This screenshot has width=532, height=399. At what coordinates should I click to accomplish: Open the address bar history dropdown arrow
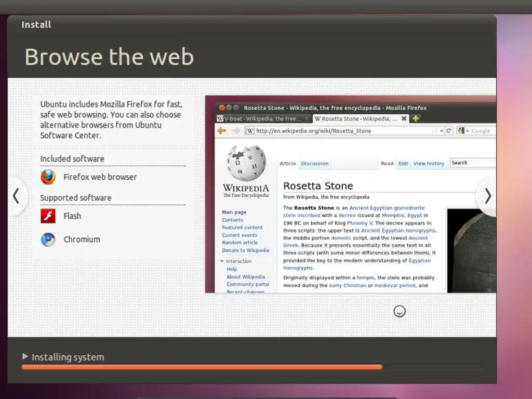coord(442,131)
